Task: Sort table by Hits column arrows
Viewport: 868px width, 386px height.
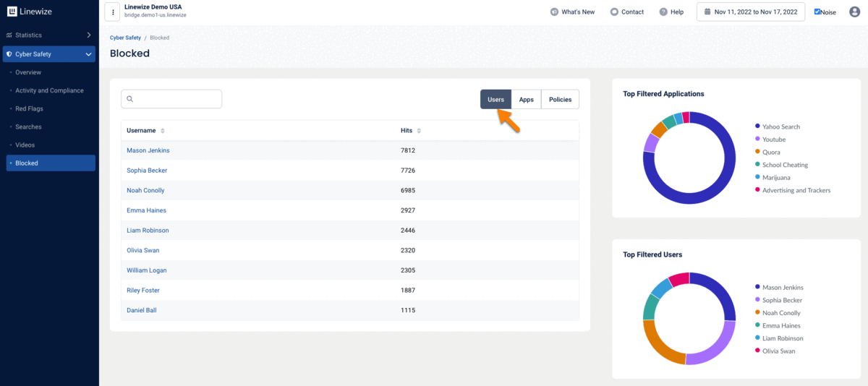Action: pos(419,131)
